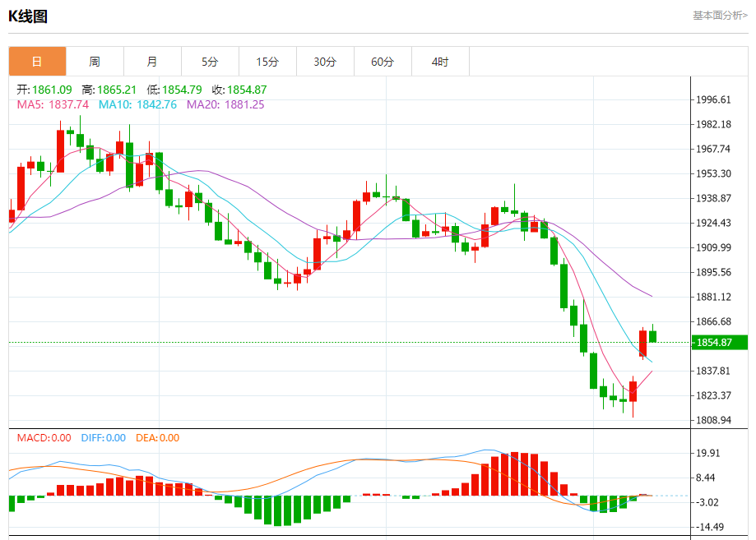
Task: Click the 收: 1854.87 close price text
Action: pyautogui.click(x=239, y=90)
